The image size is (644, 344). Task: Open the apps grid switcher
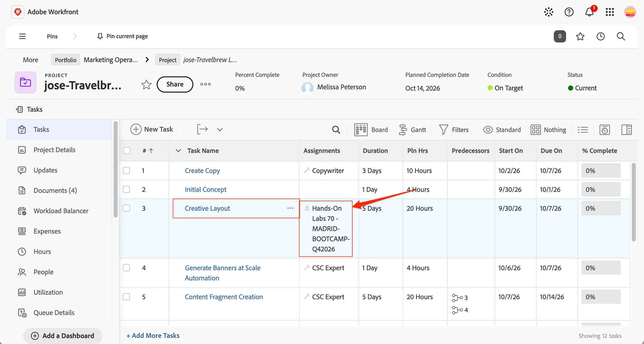tap(610, 12)
